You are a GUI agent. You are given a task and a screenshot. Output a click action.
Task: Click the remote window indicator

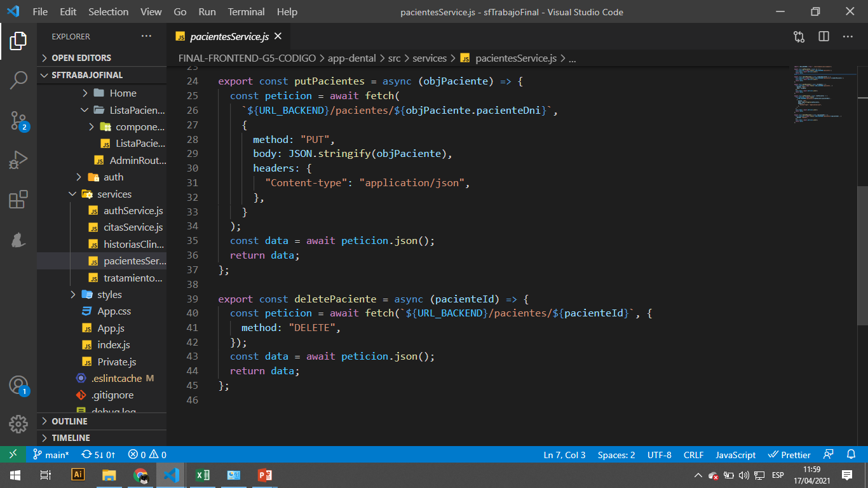point(13,454)
